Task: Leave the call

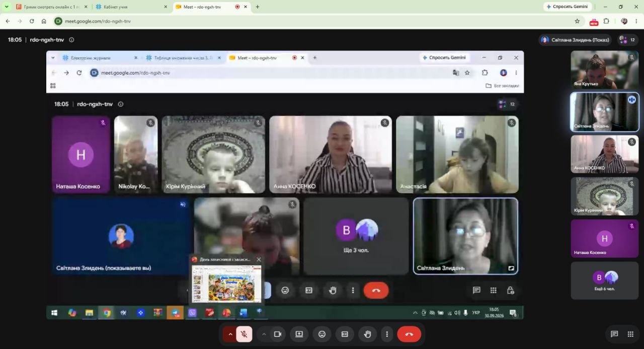Action: (x=409, y=334)
